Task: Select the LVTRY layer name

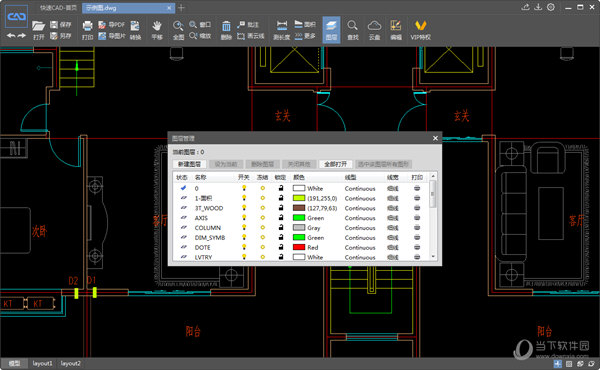Action: pos(203,257)
